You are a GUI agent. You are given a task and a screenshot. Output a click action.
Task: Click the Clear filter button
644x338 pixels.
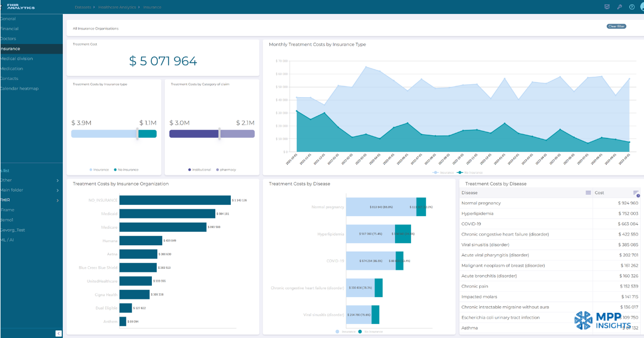coord(617,25)
